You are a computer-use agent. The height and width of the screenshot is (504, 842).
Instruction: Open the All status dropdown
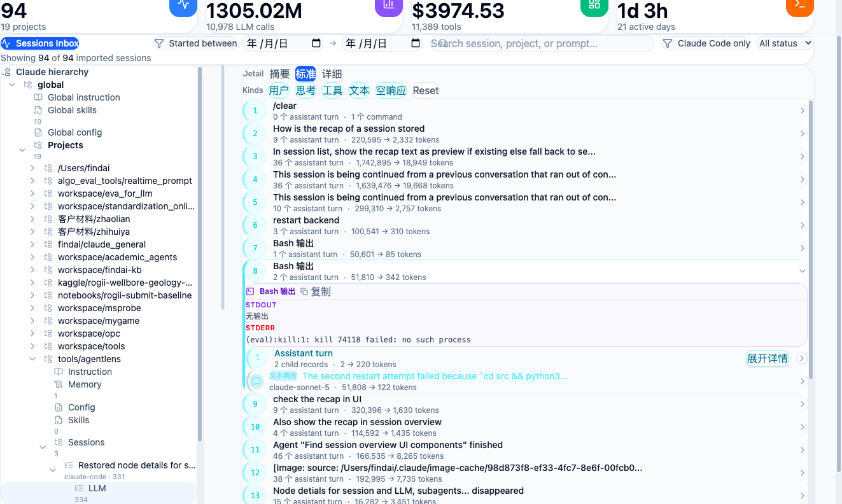[x=785, y=43]
